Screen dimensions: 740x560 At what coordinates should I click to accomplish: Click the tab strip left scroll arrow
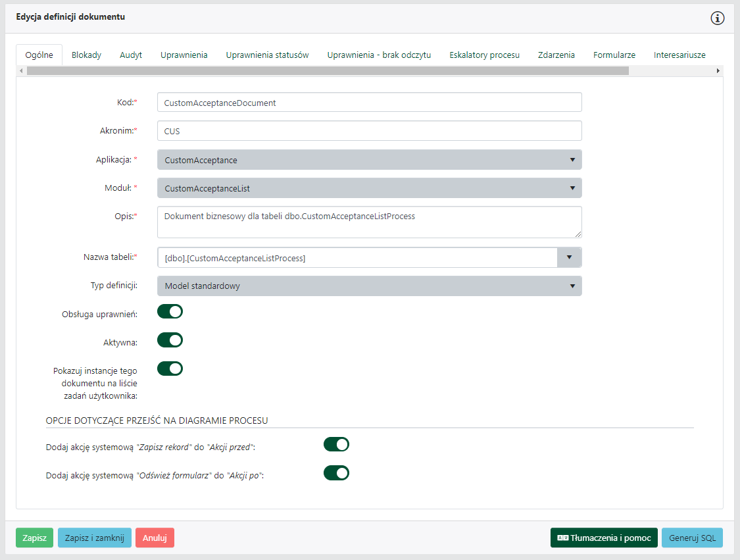tap(22, 70)
